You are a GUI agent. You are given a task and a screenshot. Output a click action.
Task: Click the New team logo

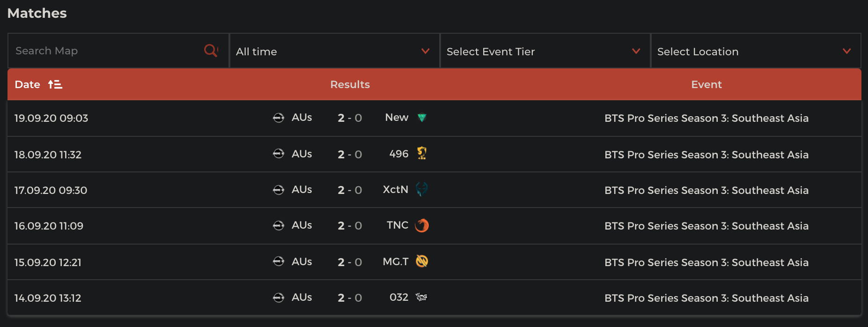[x=422, y=118]
